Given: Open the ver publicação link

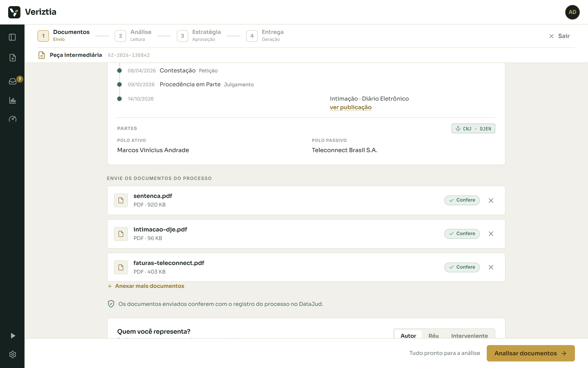Looking at the screenshot, I should tap(351, 107).
